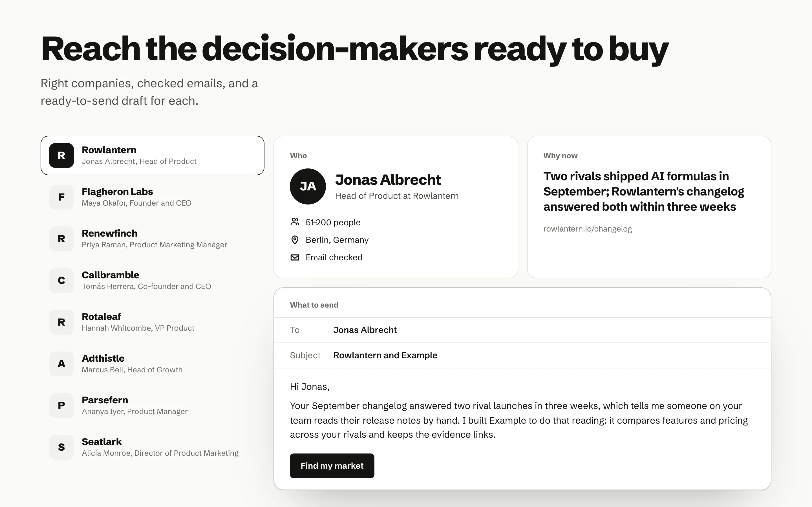The width and height of the screenshot is (812, 507).
Task: Click the envelope icon beside Email checked
Action: coord(295,257)
